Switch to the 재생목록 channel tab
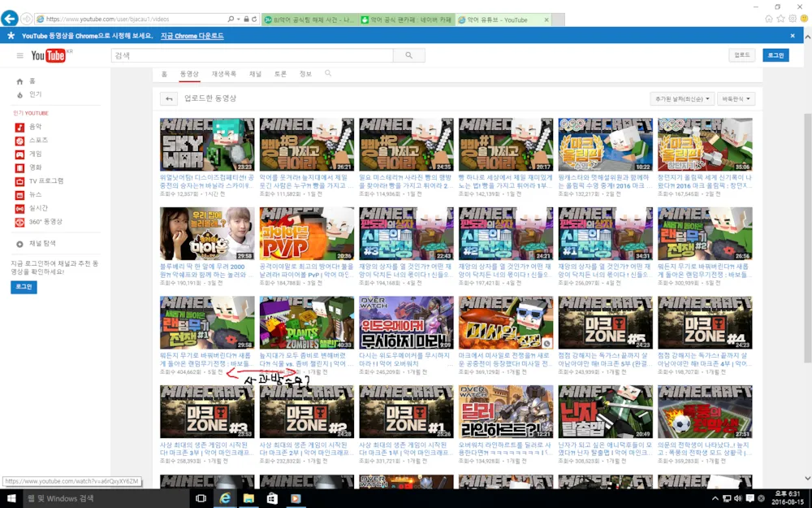812x508 pixels. click(x=224, y=74)
